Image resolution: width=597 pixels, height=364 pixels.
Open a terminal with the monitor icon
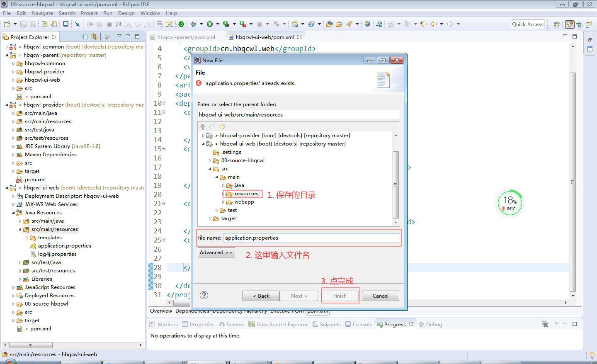pos(66,24)
